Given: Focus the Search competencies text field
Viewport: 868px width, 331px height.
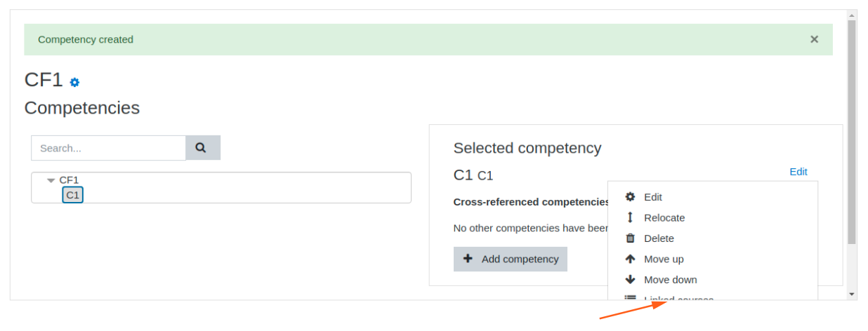Looking at the screenshot, I should [x=108, y=148].
